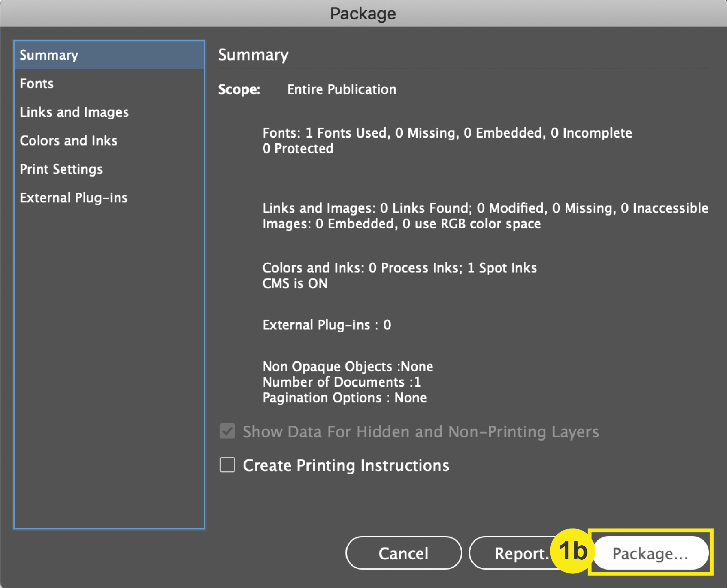Select External Plug-ins in sidebar

74,197
